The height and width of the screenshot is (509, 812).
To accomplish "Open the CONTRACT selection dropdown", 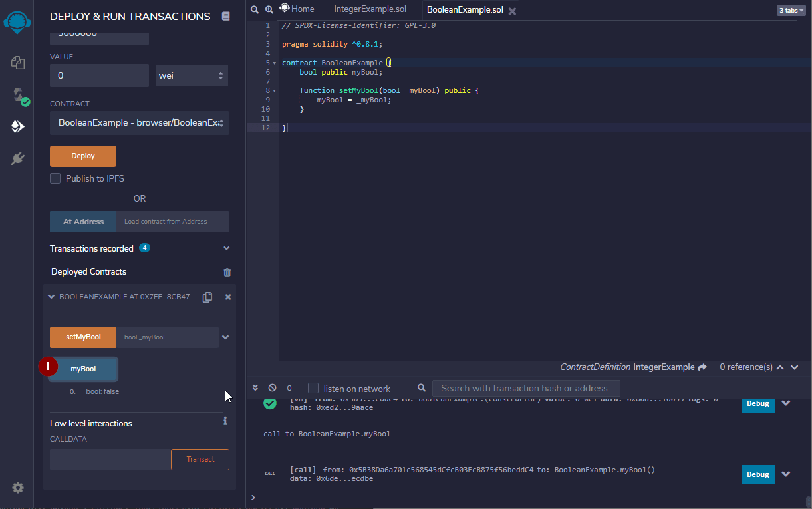I will point(140,123).
